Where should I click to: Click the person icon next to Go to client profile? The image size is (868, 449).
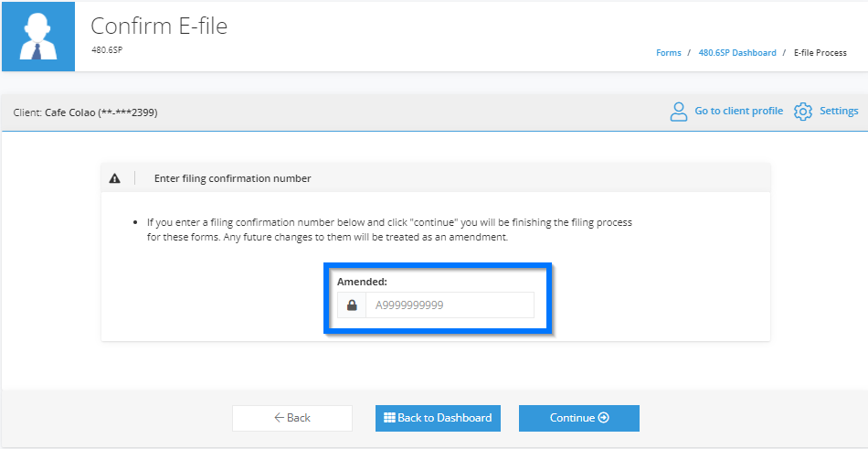[678, 112]
